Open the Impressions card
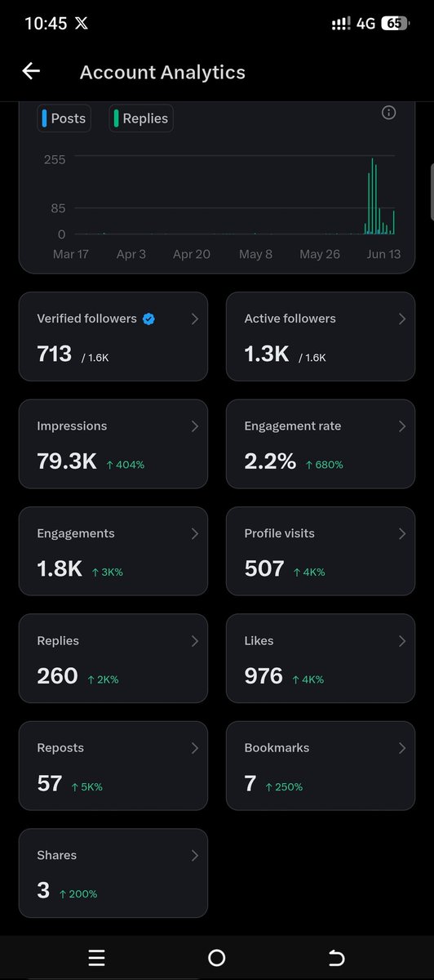This screenshot has height=980, width=434. click(x=113, y=444)
